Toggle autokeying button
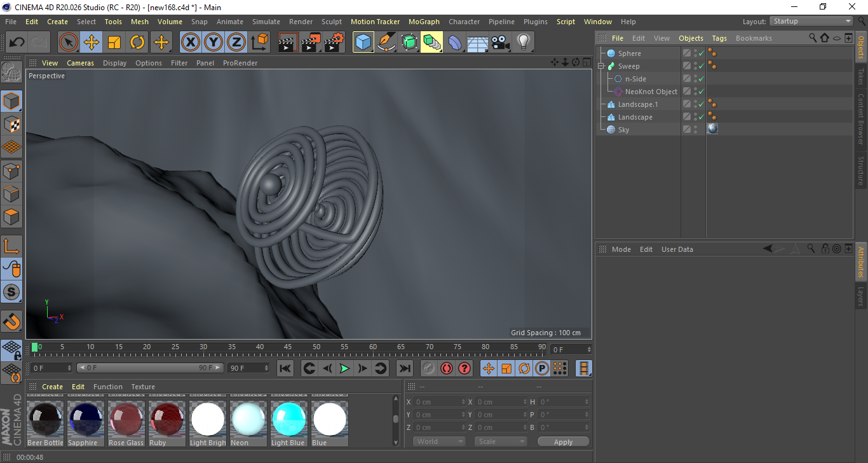 pyautogui.click(x=447, y=368)
